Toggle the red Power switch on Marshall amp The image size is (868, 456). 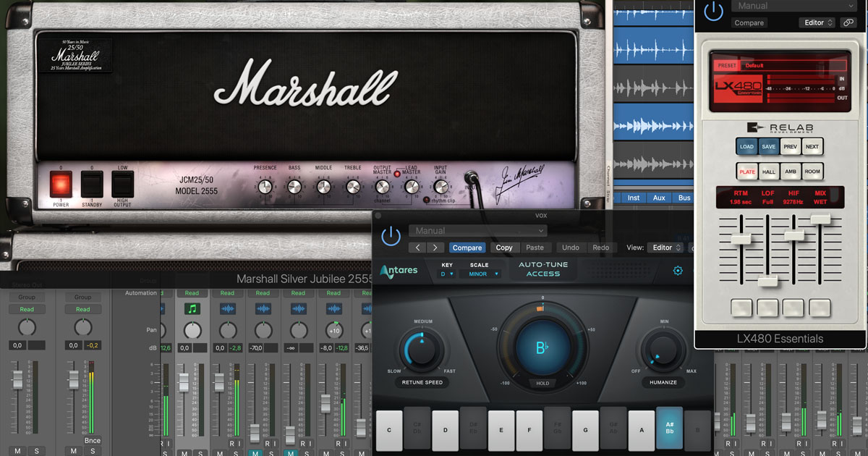(x=61, y=185)
